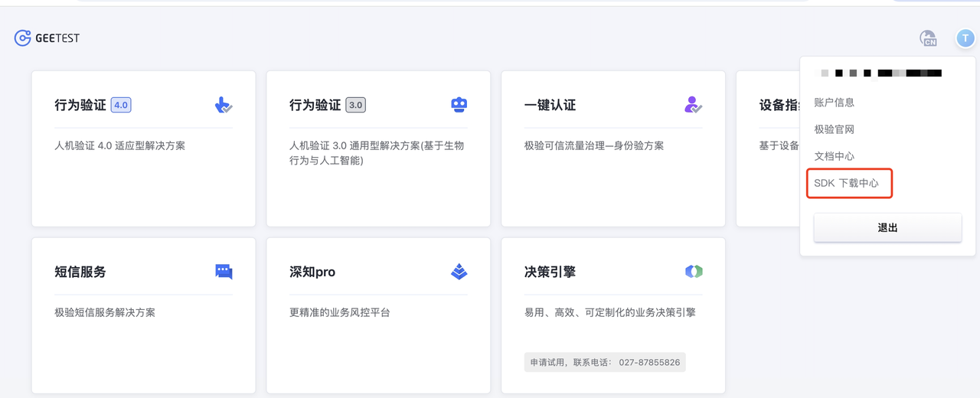This screenshot has width=980, height=398.
Task: Select 极验官网 in the dropdown menu
Action: click(834, 129)
